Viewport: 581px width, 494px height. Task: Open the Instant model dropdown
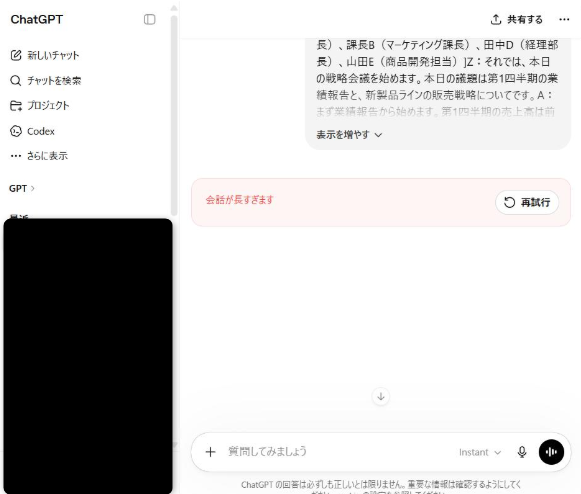[480, 452]
